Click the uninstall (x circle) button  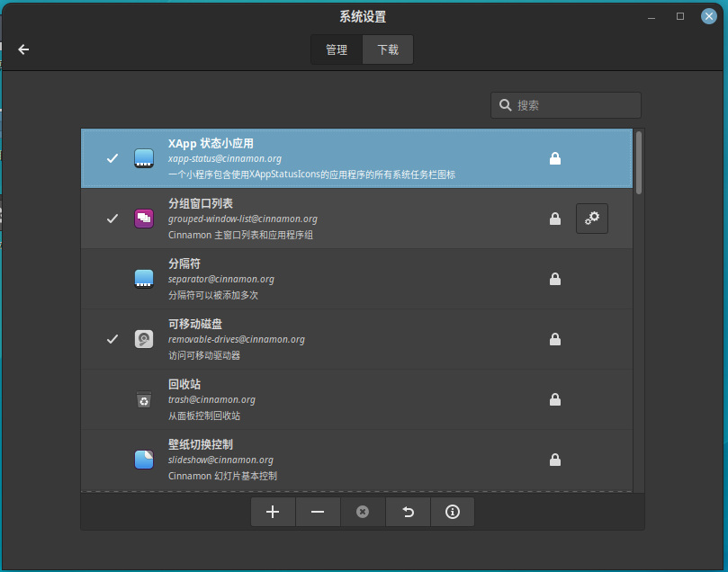point(363,512)
